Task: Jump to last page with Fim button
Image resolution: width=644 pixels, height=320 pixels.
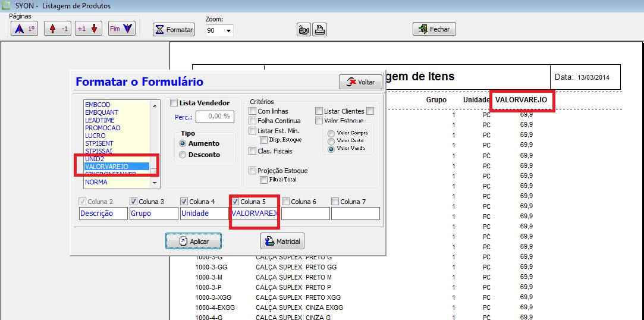Action: point(122,29)
